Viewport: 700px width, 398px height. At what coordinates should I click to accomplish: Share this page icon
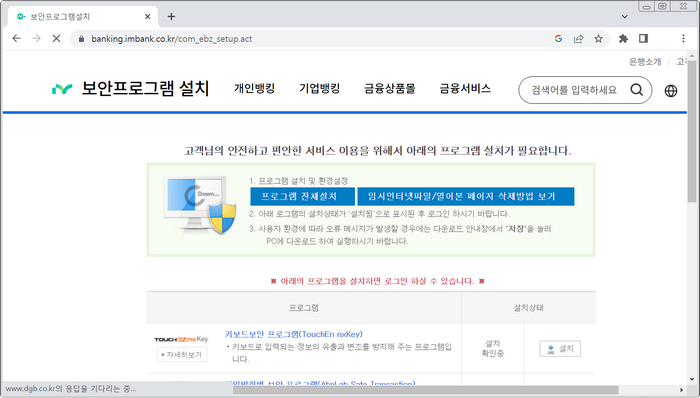(579, 39)
